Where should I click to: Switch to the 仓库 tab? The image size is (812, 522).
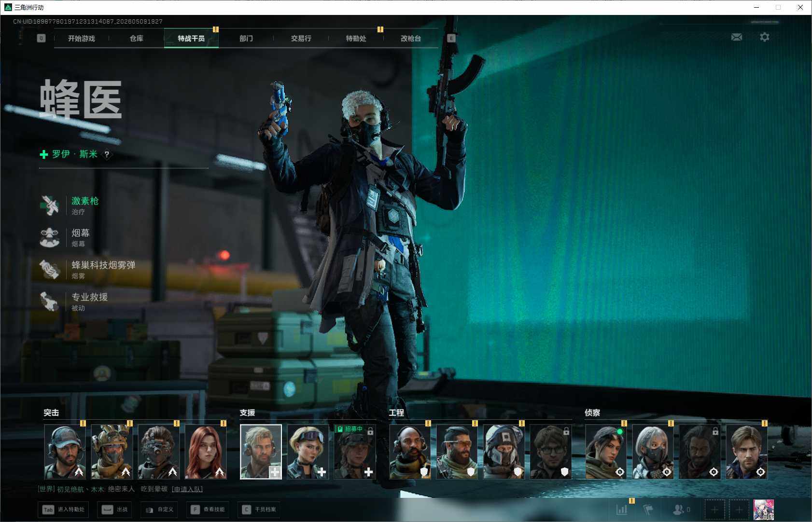137,38
